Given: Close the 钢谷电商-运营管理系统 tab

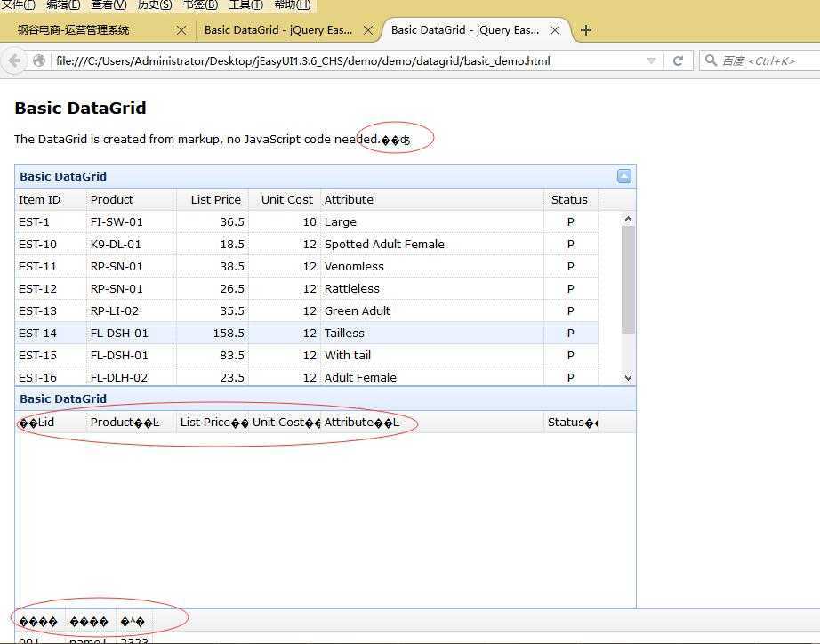Looking at the screenshot, I should [x=181, y=30].
